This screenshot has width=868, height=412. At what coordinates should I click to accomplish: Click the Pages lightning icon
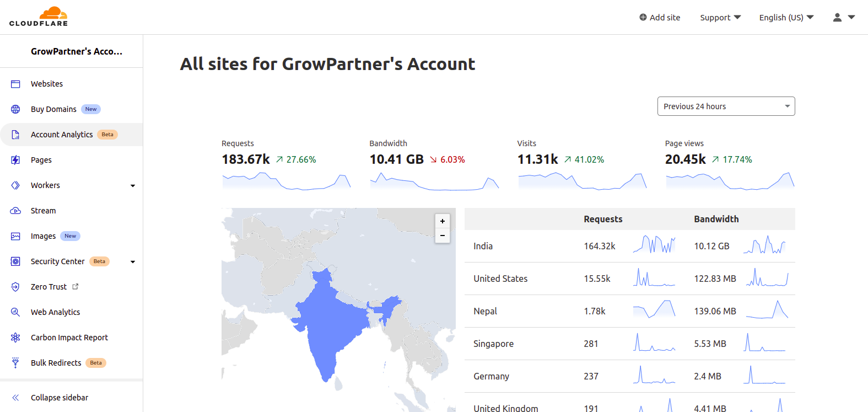[x=15, y=160]
